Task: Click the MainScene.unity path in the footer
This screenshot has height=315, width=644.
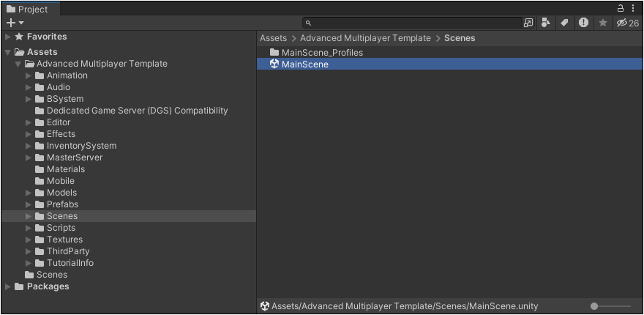Action: (405, 306)
